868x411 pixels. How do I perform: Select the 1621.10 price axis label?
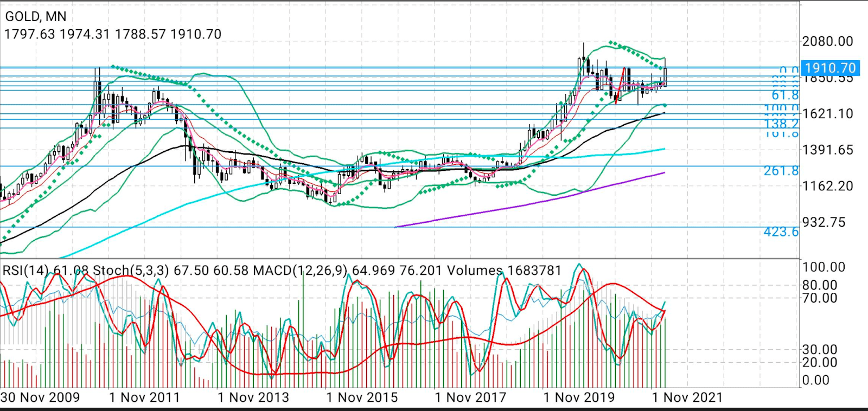(828, 114)
